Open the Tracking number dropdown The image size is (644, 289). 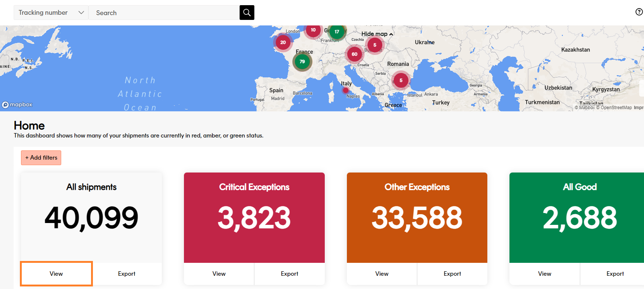(51, 13)
